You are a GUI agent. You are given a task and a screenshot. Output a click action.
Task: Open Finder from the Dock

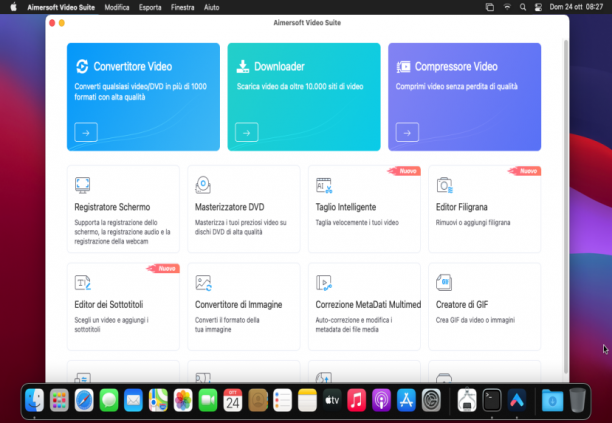pos(34,400)
